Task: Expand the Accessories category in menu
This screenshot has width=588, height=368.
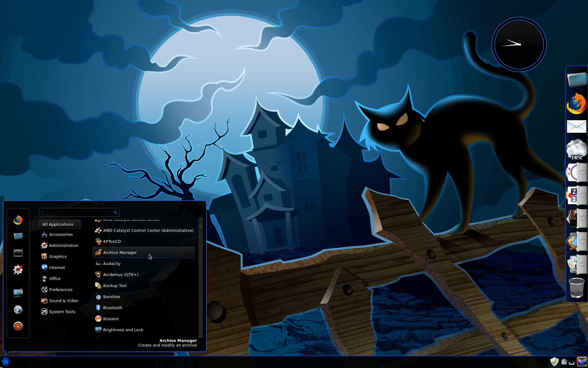Action: click(x=61, y=234)
